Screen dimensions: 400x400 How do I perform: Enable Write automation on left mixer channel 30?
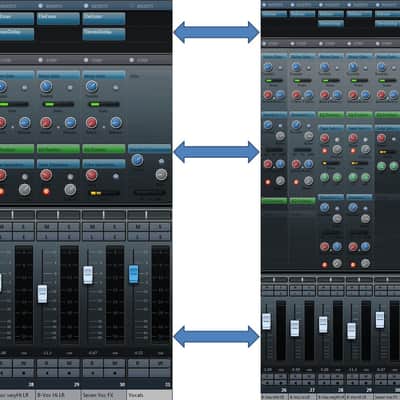115,363
